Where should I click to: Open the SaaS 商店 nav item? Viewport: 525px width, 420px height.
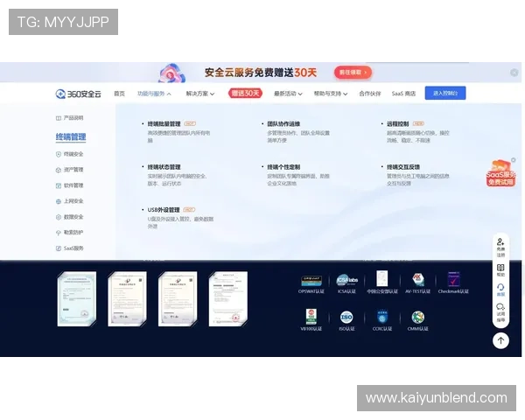coord(403,94)
